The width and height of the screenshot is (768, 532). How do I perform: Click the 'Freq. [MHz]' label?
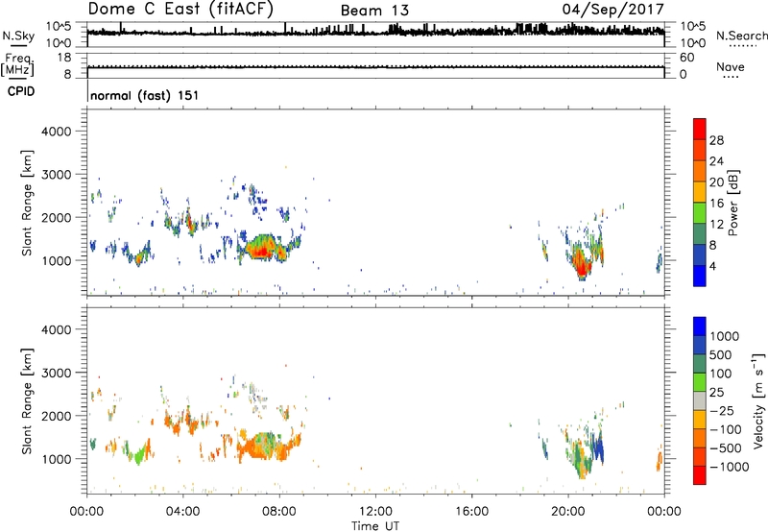tap(17, 65)
